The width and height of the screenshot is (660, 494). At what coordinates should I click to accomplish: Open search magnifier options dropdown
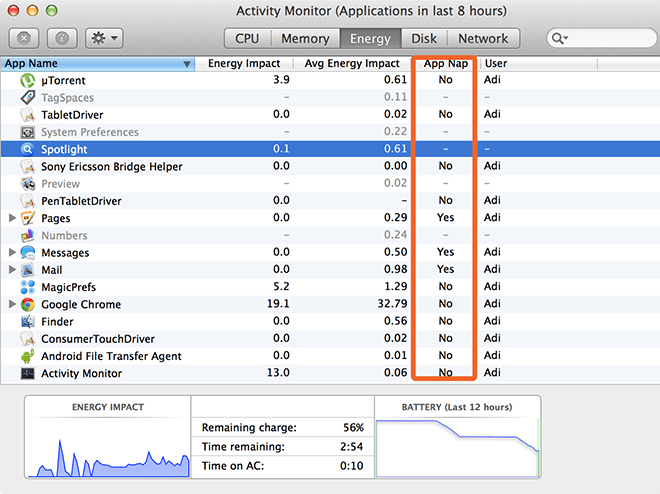(560, 38)
